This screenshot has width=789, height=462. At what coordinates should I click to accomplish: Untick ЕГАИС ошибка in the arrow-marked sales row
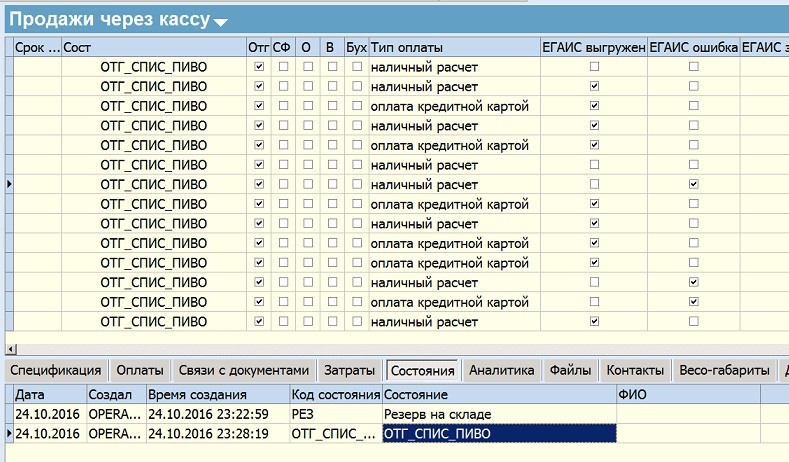coord(694,184)
